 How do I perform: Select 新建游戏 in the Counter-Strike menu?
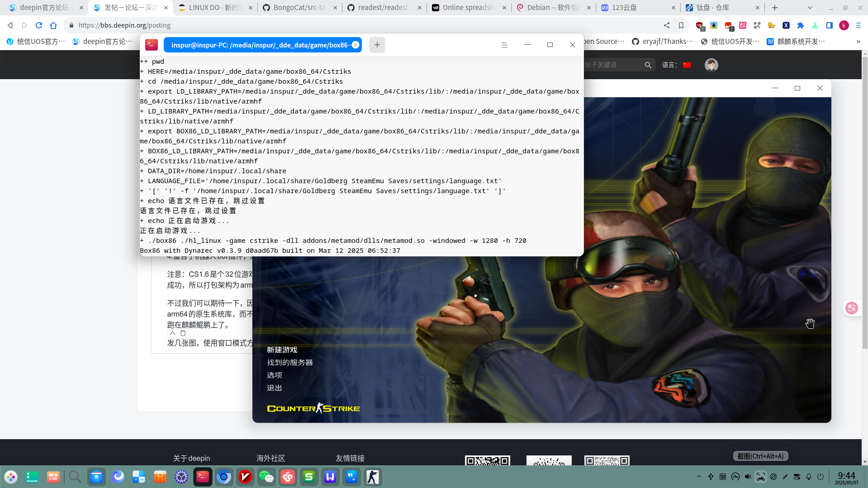tap(282, 350)
